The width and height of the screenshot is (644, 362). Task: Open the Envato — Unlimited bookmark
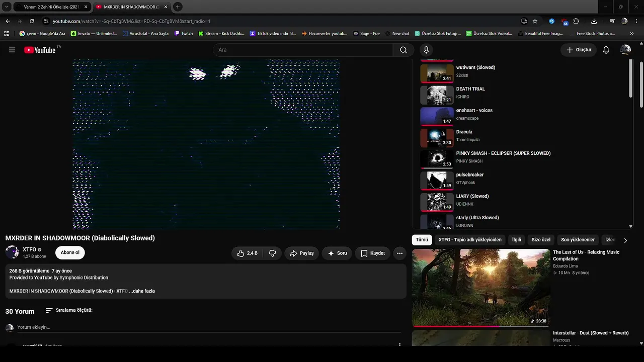[x=94, y=33]
